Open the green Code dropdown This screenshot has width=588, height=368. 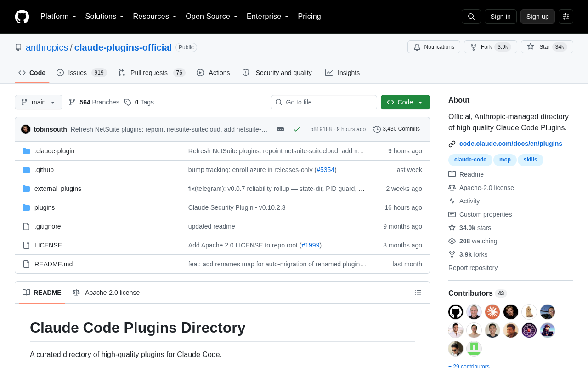coord(405,102)
